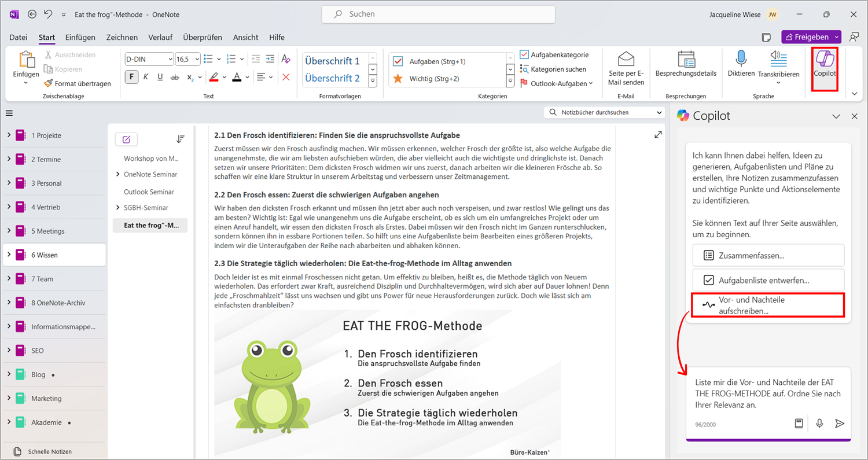Click Seite per E-Mail senden
868x460 pixels.
[626, 68]
